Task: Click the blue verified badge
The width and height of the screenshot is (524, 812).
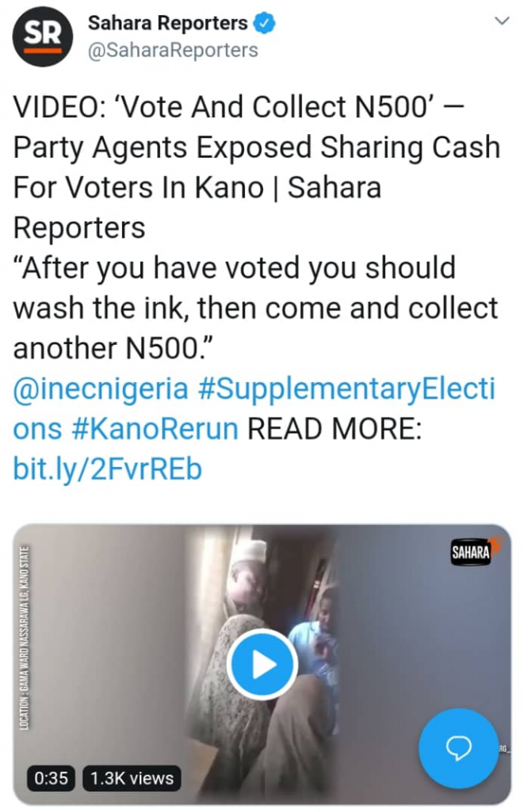Action: point(264,24)
